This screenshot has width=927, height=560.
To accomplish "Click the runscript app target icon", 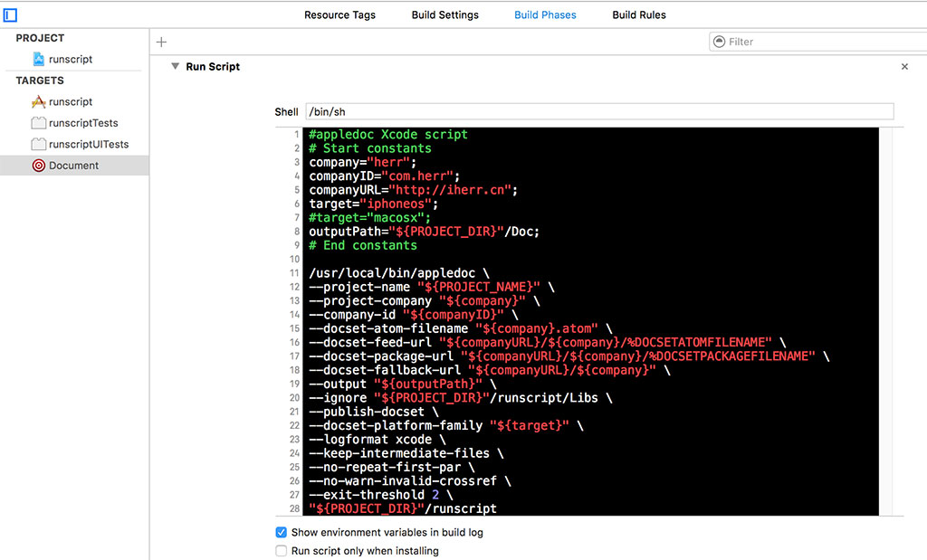I will click(38, 101).
